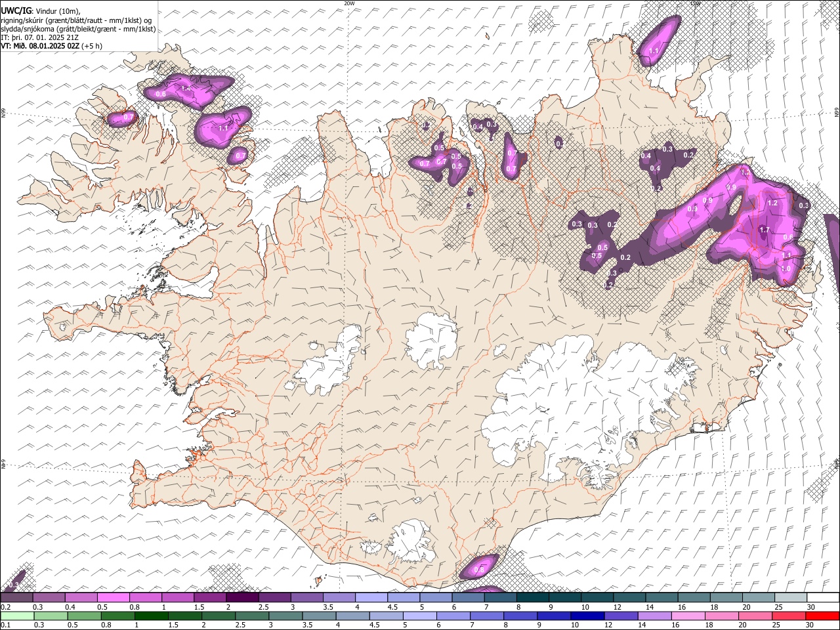Click the '0.2' label on the snow scale
This screenshot has width=840, height=630.
point(6,607)
